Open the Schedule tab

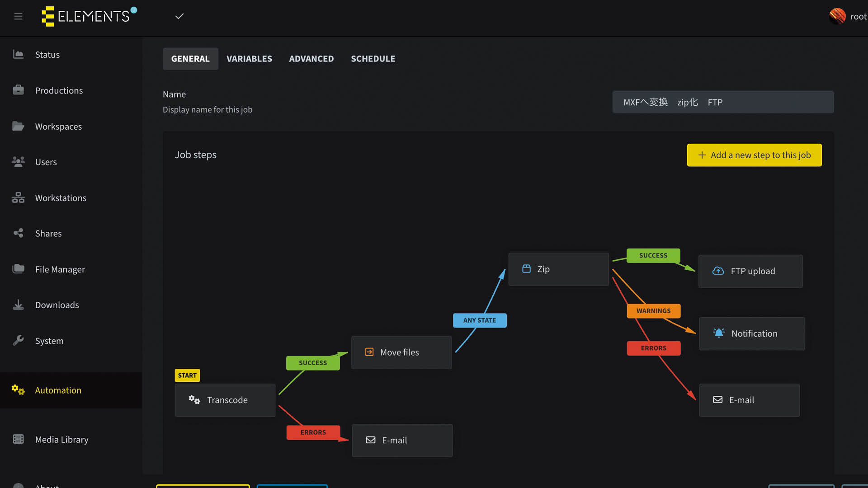[x=373, y=59]
